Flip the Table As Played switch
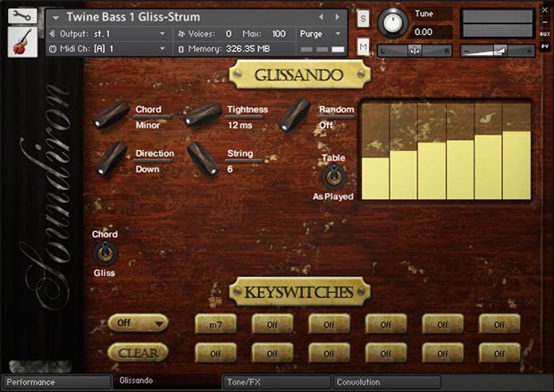The width and height of the screenshot is (554, 392). [x=333, y=177]
